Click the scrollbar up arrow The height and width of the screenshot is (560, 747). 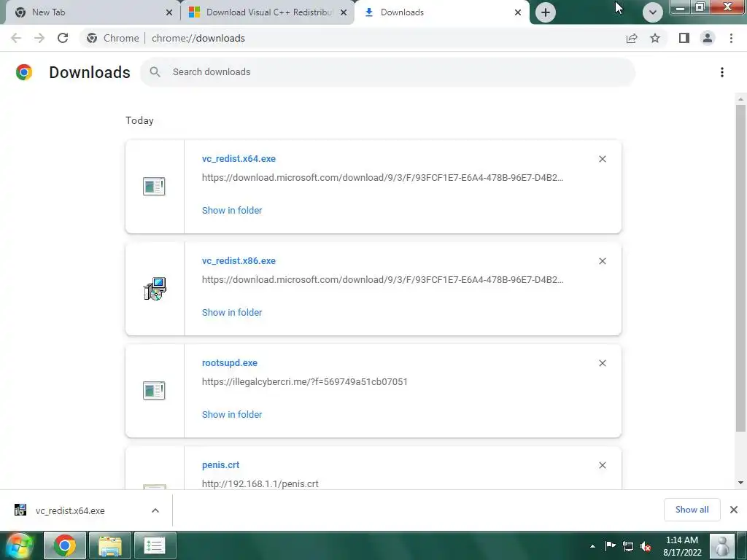[x=740, y=99]
